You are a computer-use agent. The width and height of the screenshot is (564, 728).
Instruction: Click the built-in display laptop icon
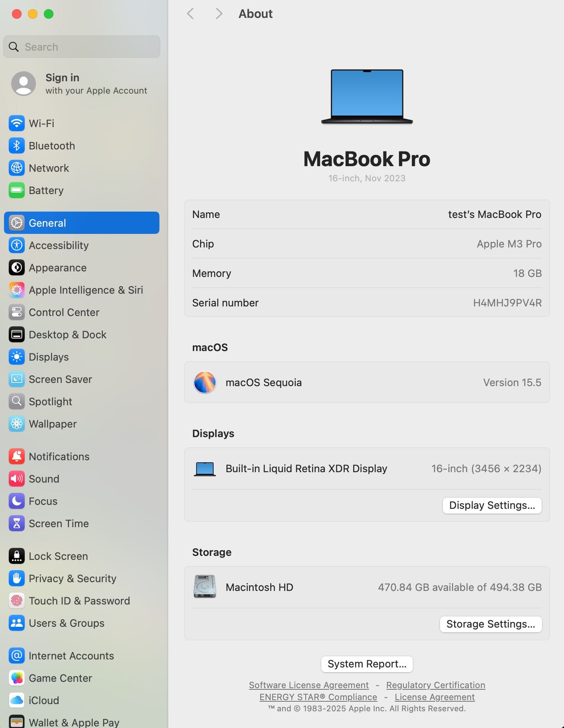(205, 469)
